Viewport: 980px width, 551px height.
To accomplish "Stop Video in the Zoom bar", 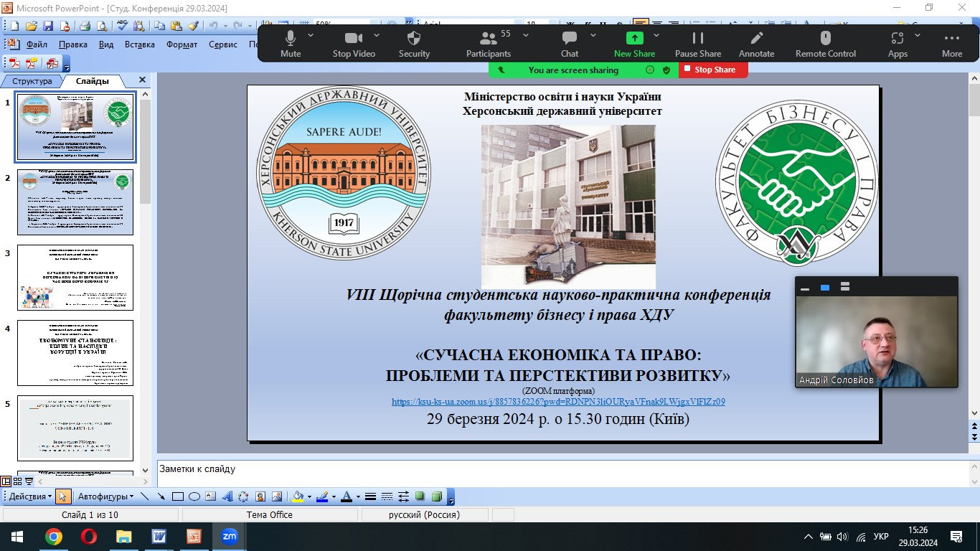I will click(x=354, y=44).
